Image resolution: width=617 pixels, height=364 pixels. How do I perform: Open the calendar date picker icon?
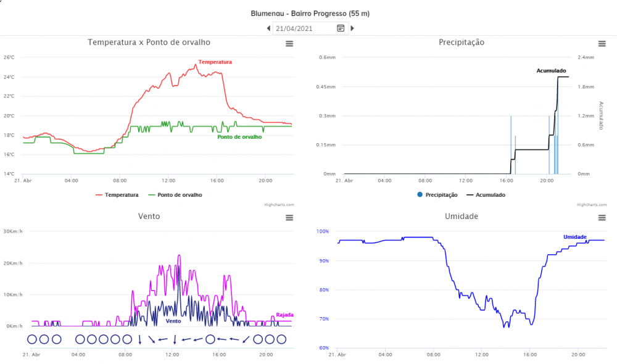[x=341, y=28]
